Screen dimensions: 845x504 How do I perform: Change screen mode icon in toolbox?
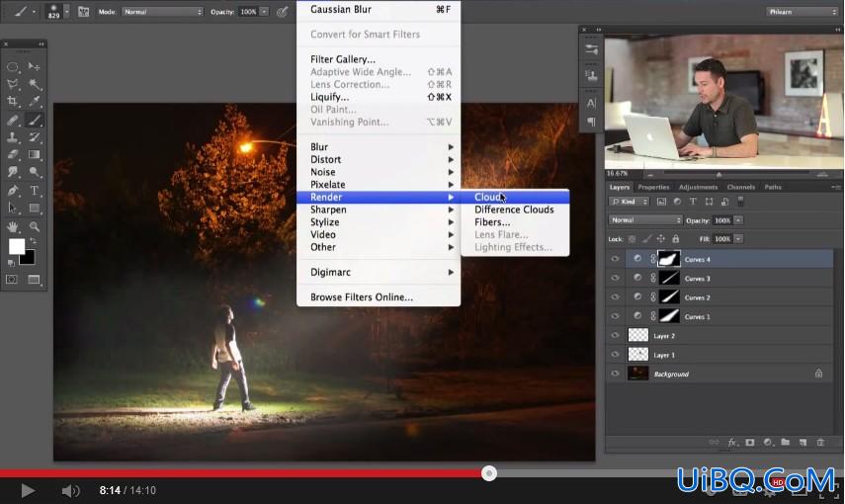[x=34, y=280]
